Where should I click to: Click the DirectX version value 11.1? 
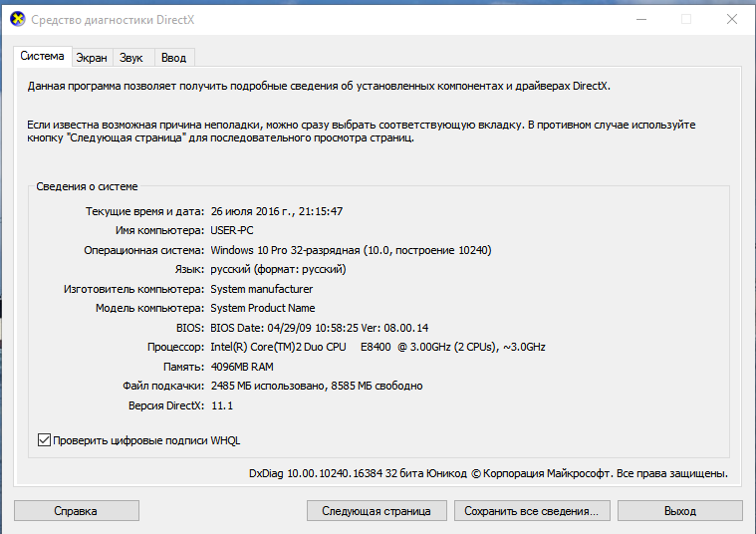222,405
